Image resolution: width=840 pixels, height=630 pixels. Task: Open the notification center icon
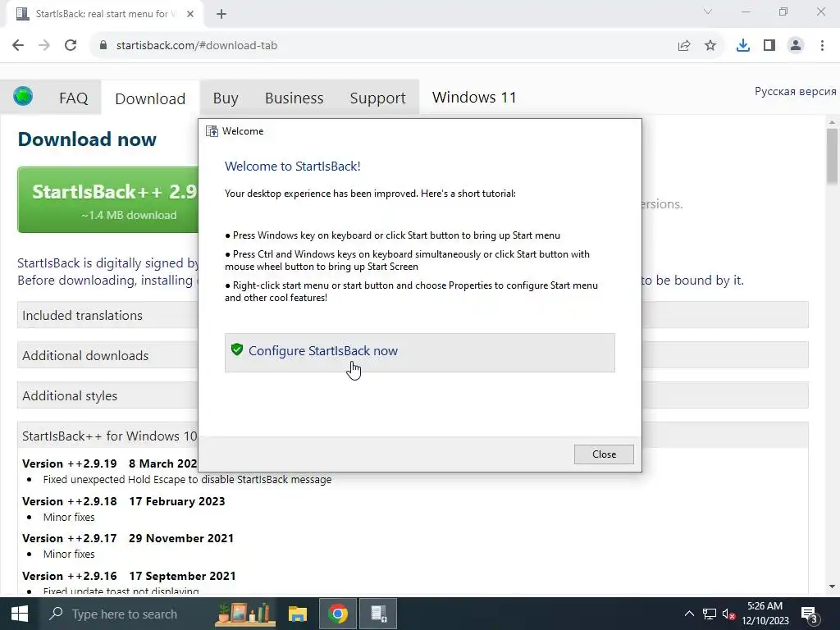coord(808,614)
